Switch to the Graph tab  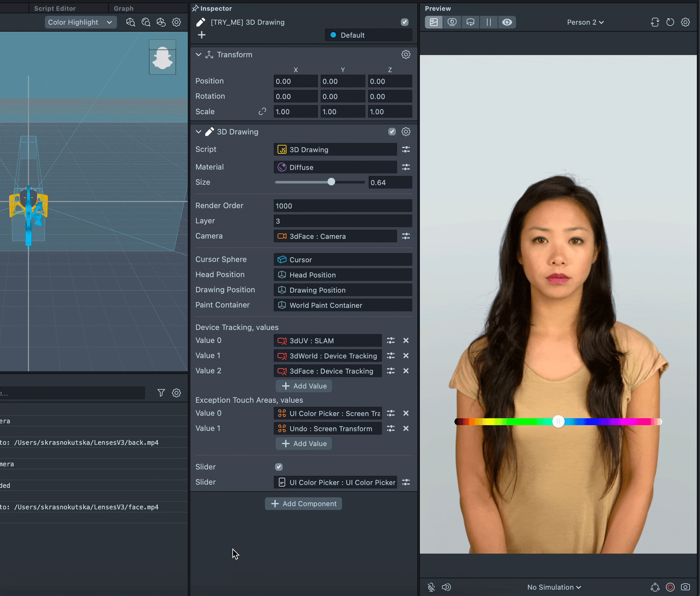pyautogui.click(x=124, y=9)
